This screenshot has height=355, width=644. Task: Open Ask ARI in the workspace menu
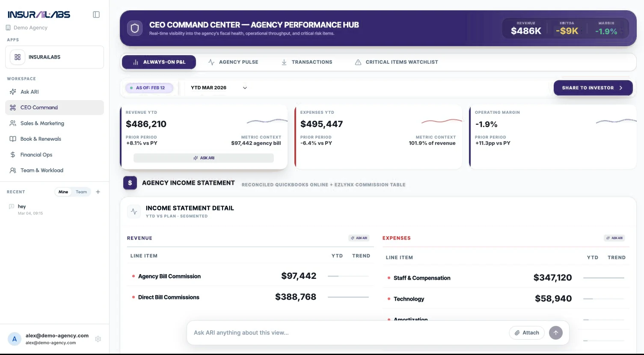(54, 92)
